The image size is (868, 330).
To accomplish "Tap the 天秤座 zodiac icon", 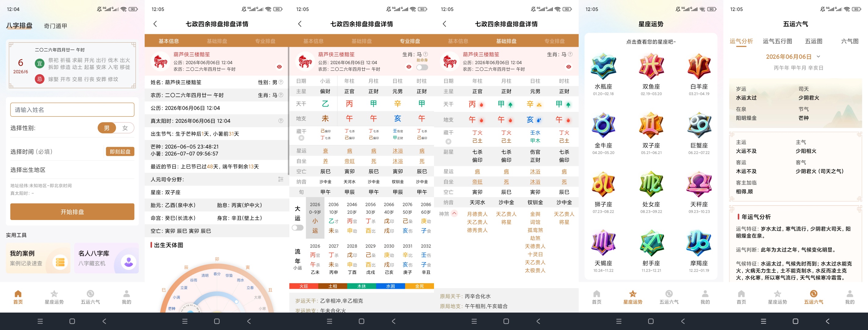I will click(699, 184).
